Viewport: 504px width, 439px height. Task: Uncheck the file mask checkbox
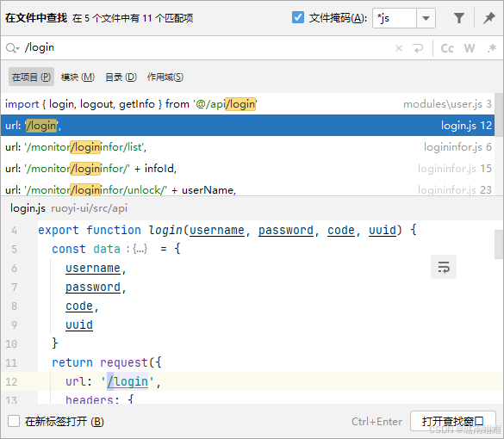pyautogui.click(x=297, y=18)
